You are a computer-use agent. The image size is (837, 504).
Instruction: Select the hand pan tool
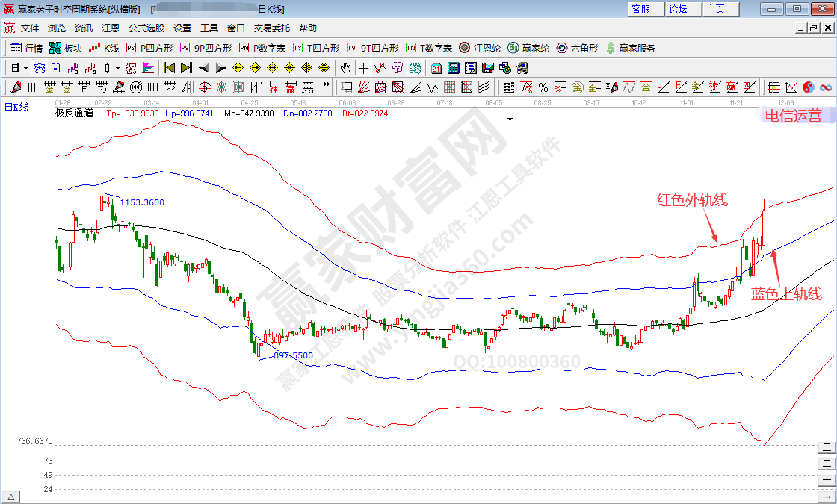pyautogui.click(x=345, y=68)
